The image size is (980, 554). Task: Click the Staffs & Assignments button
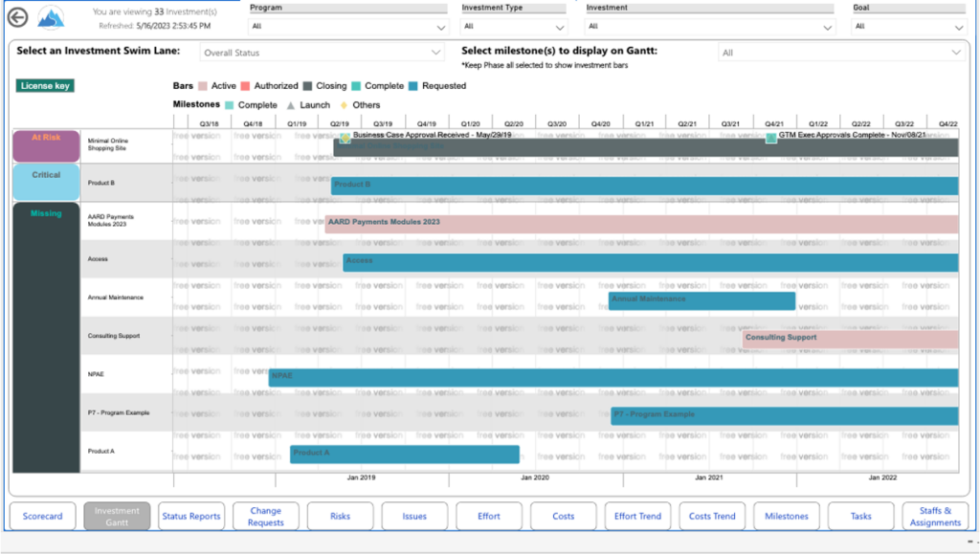pyautogui.click(x=935, y=516)
